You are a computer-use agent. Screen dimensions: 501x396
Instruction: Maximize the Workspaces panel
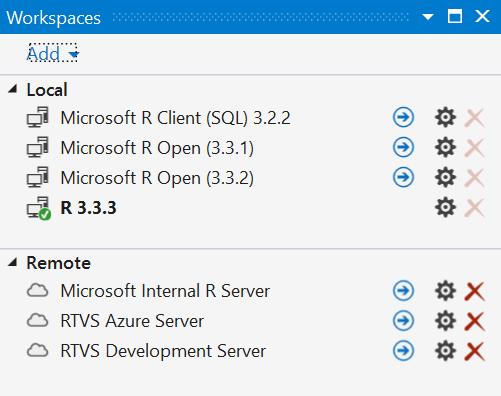click(x=455, y=16)
